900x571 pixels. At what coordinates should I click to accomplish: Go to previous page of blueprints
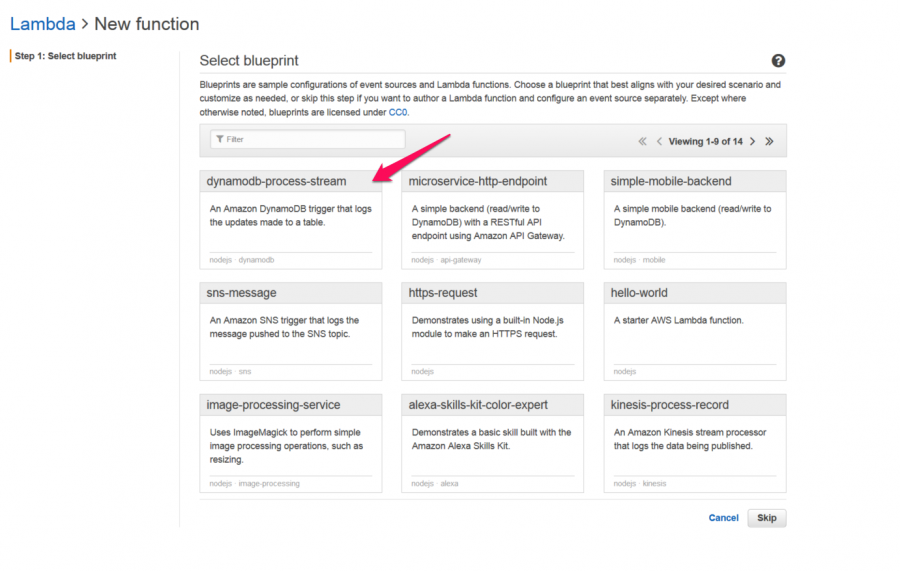click(x=659, y=141)
